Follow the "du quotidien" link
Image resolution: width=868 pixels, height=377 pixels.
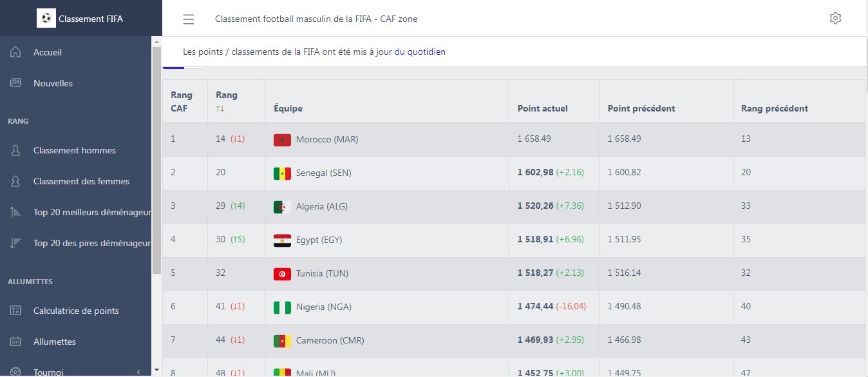coord(420,52)
